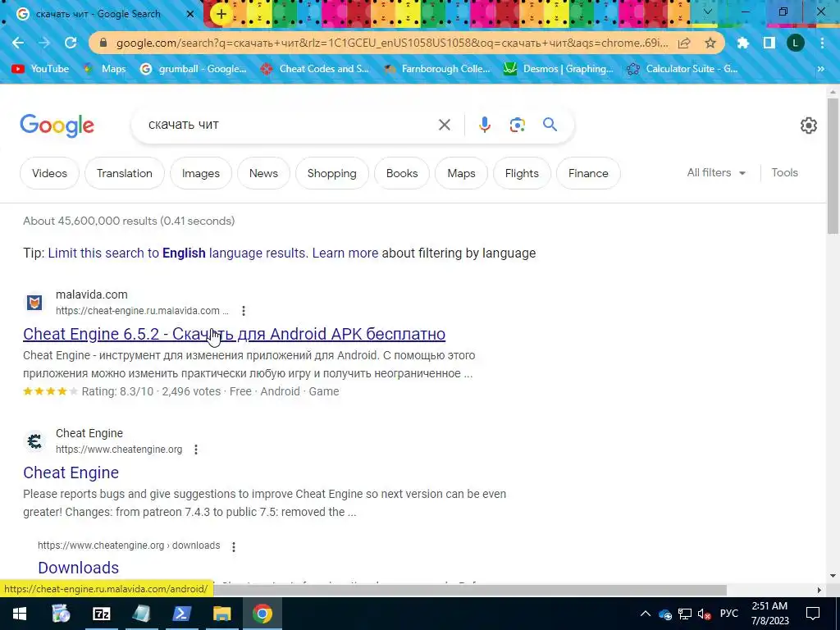Open Chrome extensions puzzle icon

[742, 43]
